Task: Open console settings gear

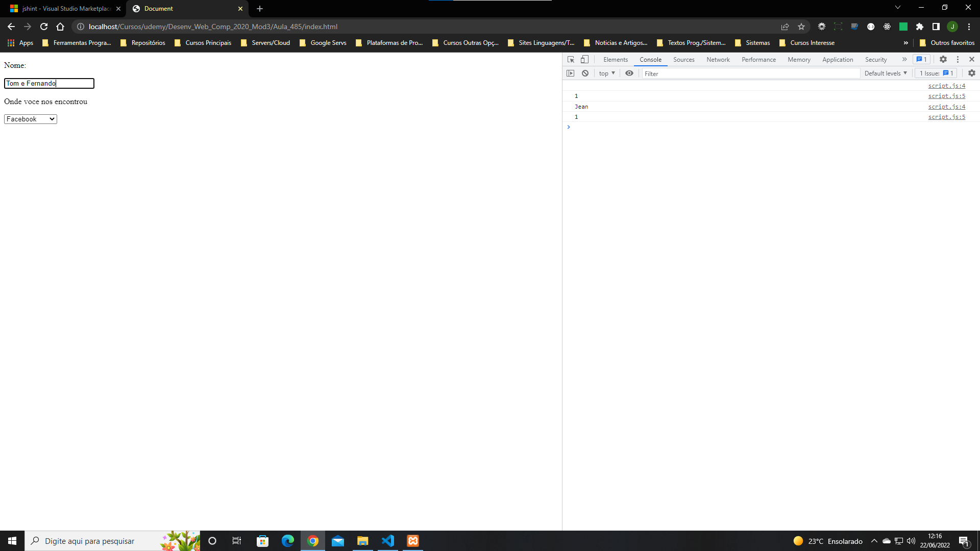Action: [972, 73]
